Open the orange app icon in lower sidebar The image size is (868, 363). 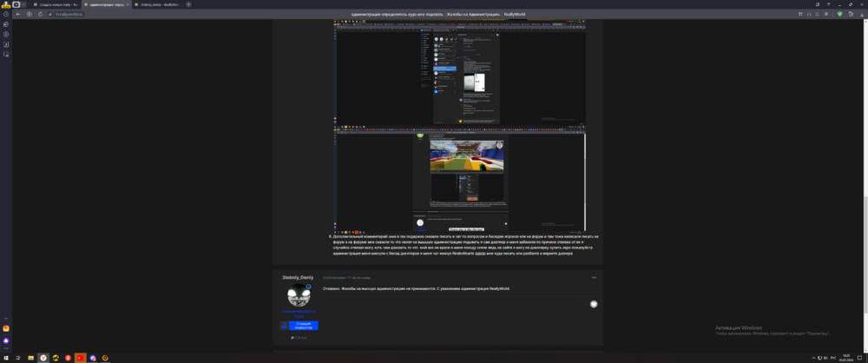pos(6,328)
